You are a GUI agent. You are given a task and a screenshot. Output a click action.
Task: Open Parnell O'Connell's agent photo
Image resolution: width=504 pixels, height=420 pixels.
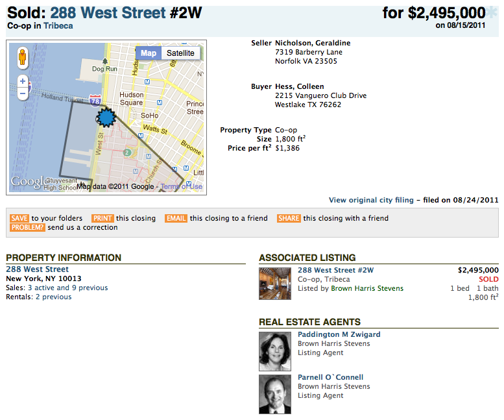(x=275, y=394)
